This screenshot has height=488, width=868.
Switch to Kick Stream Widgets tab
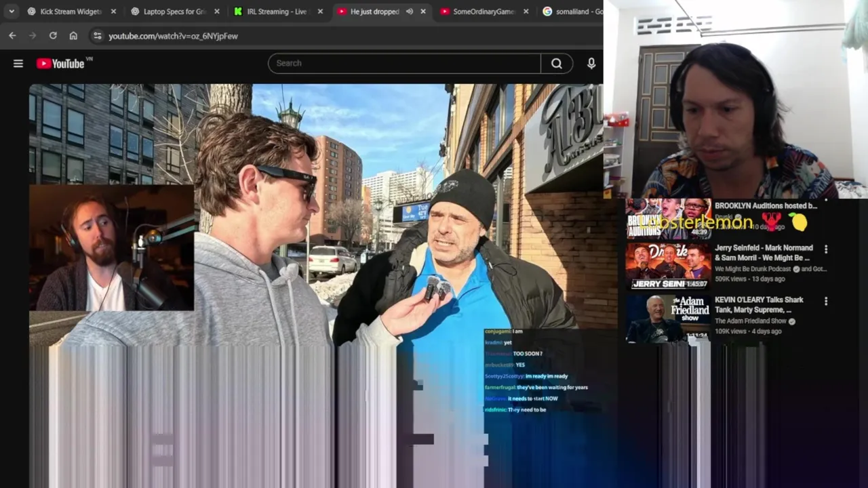[71, 12]
